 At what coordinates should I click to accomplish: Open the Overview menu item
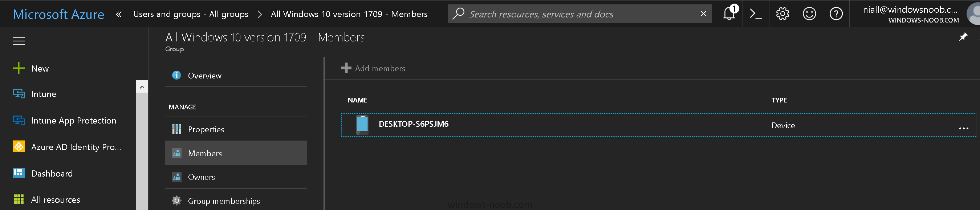(236, 75)
